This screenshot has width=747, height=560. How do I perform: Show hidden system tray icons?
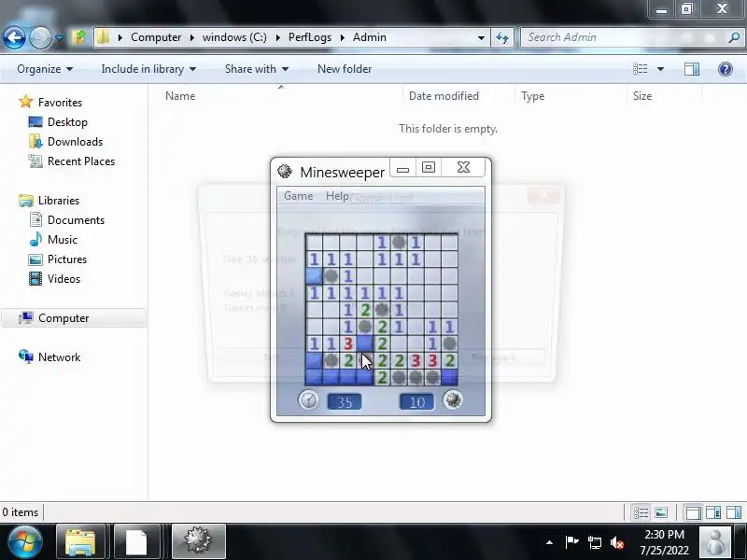(549, 542)
